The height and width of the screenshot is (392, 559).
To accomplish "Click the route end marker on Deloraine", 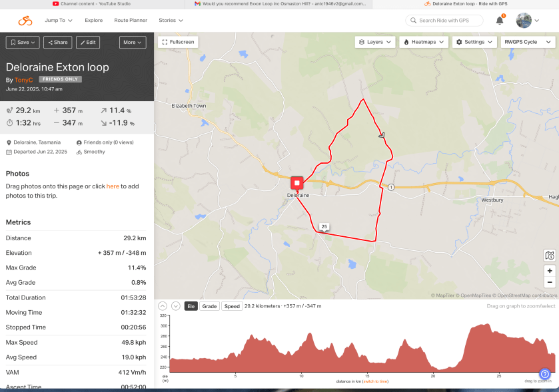I will 297,182.
